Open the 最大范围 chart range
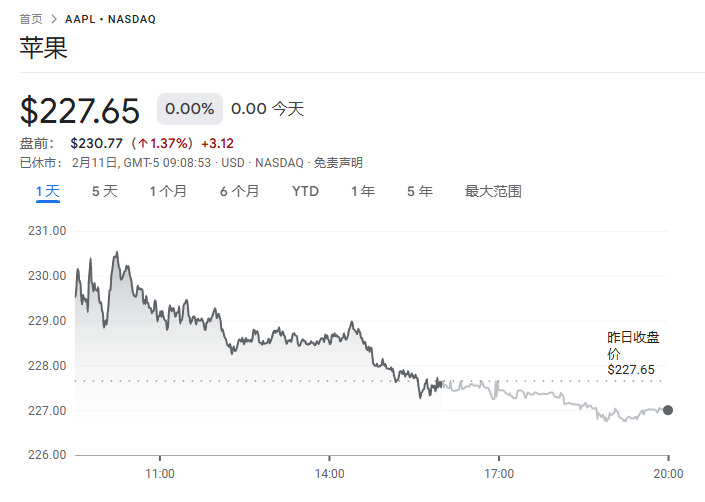Viewport: 705px width, 502px height. [493, 191]
